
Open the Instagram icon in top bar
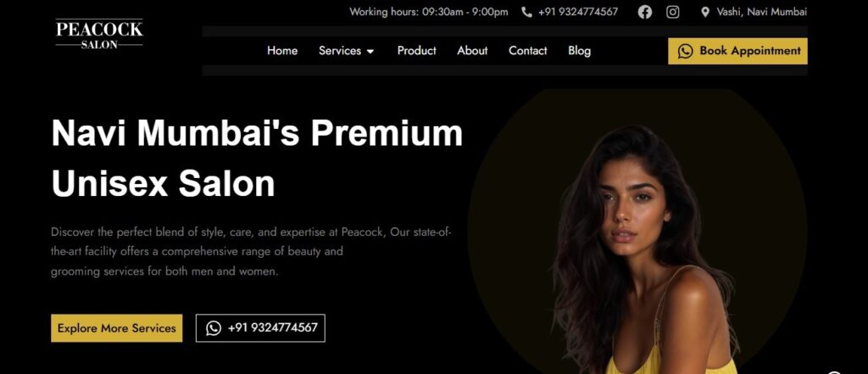pos(672,12)
